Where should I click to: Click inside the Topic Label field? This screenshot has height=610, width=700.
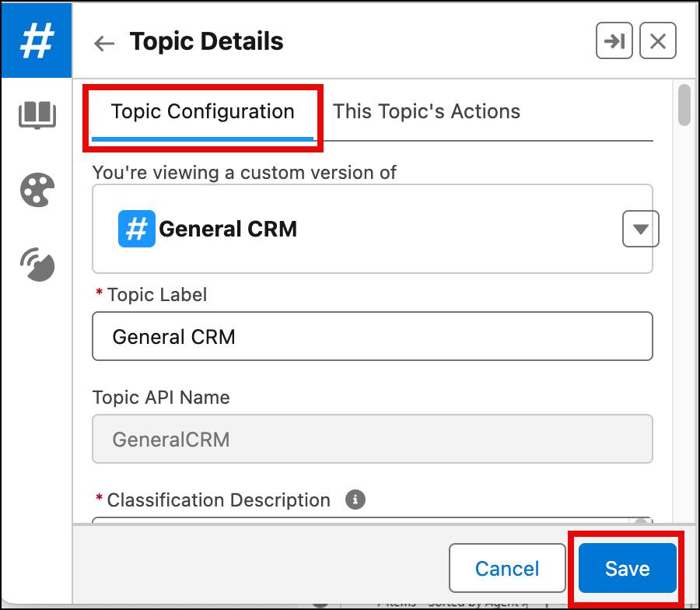pyautogui.click(x=372, y=336)
